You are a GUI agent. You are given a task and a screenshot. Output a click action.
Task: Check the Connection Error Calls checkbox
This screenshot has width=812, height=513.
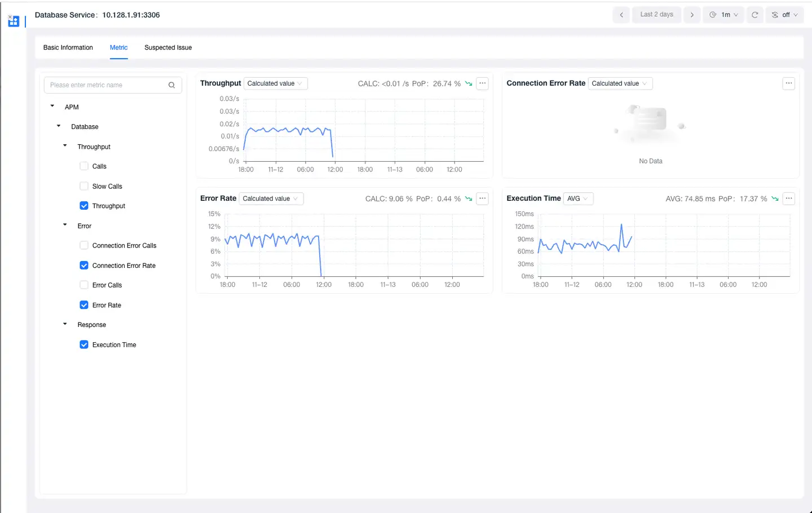coord(84,245)
